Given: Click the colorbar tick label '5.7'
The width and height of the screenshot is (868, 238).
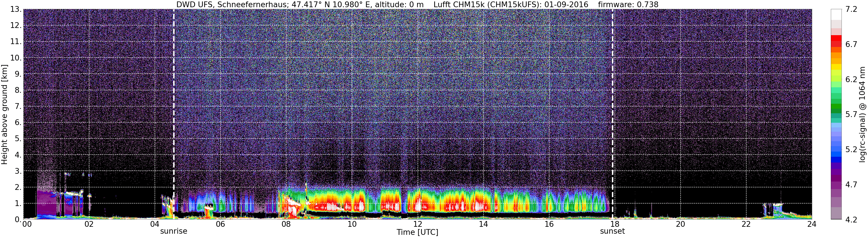Looking at the screenshot, I should point(851,115).
